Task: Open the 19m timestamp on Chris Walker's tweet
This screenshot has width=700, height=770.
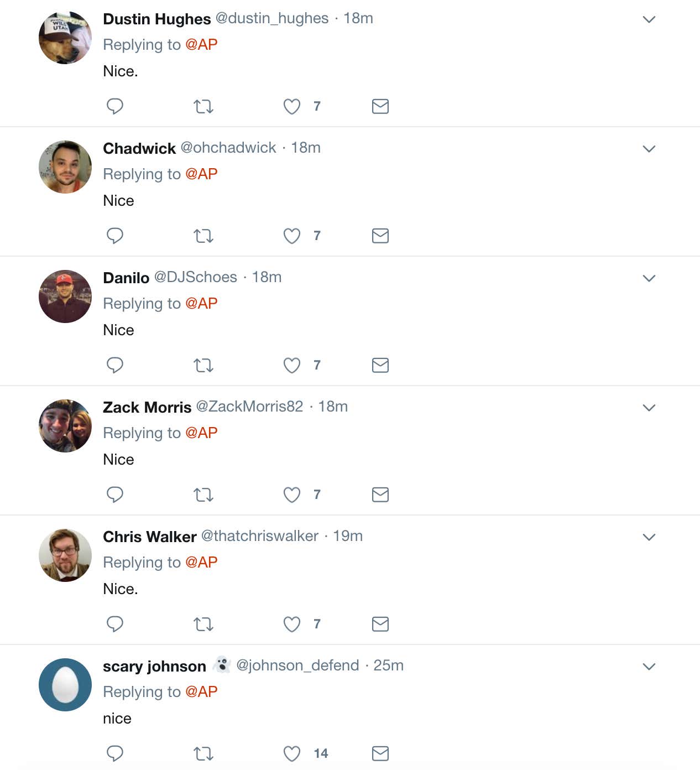Action: pyautogui.click(x=348, y=536)
